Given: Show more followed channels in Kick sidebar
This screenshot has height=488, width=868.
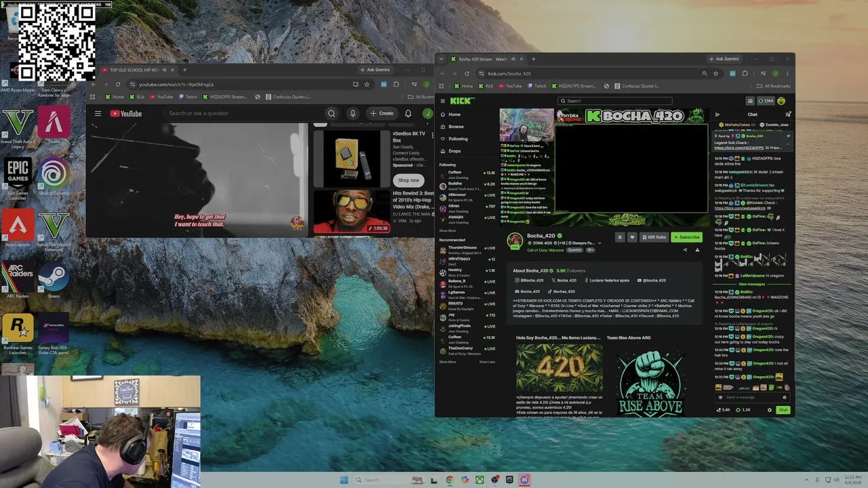Looking at the screenshot, I should pos(448,230).
